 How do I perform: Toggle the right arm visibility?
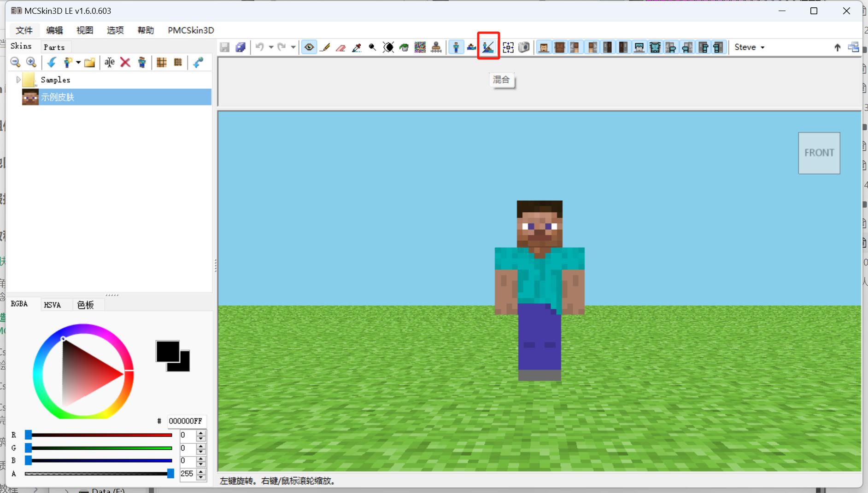pyautogui.click(x=592, y=47)
